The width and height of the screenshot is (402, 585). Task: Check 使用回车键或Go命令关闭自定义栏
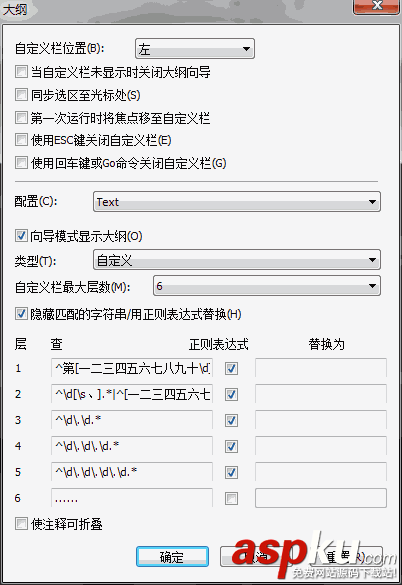[21, 163]
